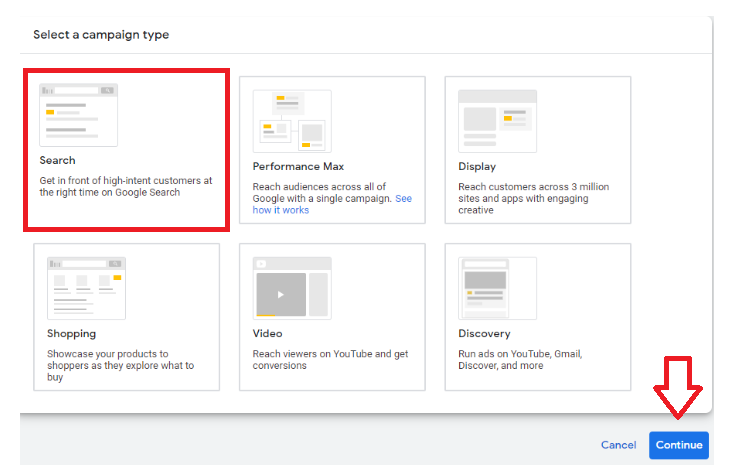Select the Display card title

(x=477, y=166)
